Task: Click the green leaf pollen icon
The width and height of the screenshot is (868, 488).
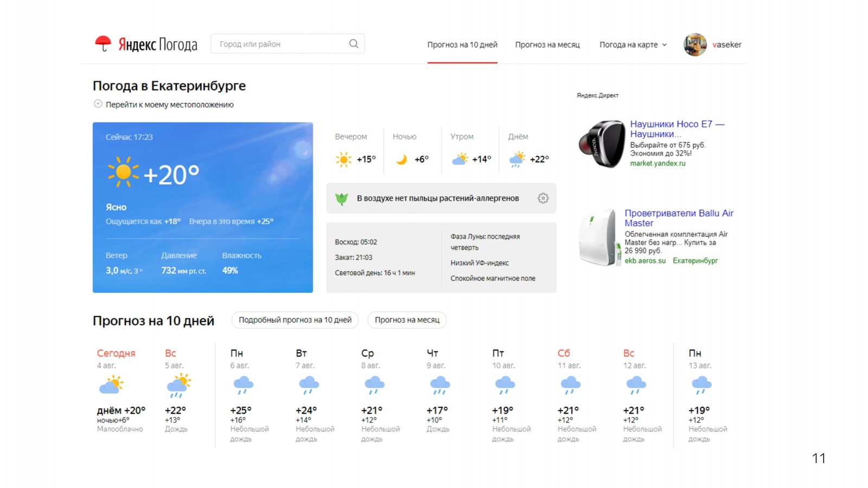Action: coord(342,199)
